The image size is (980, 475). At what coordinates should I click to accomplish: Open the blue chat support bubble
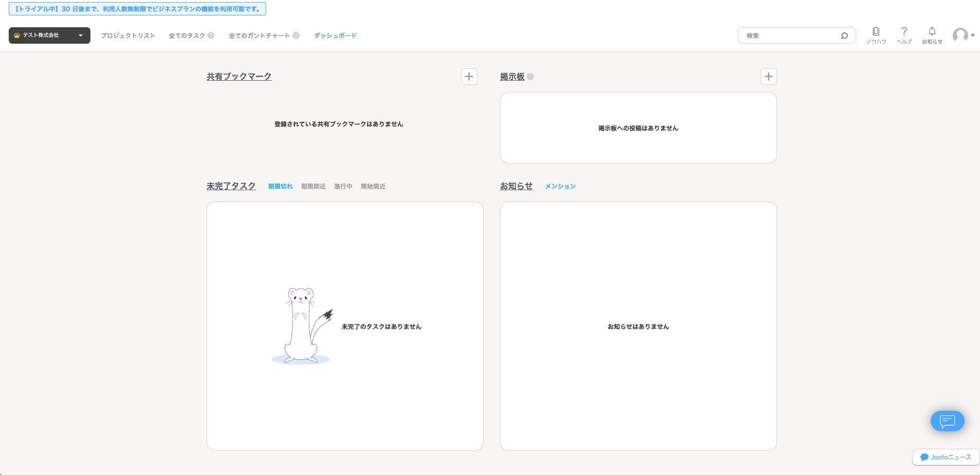(947, 421)
